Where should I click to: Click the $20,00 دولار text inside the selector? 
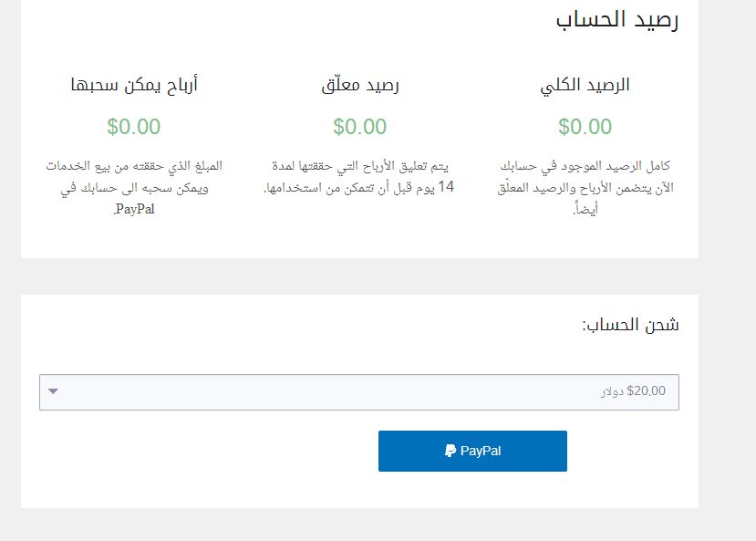click(633, 391)
